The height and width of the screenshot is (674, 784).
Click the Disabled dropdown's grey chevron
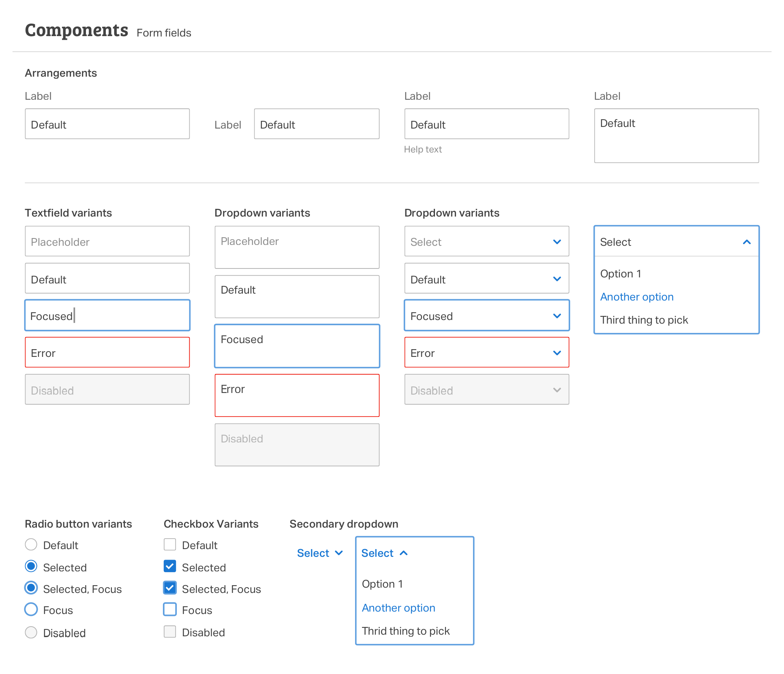pos(557,390)
